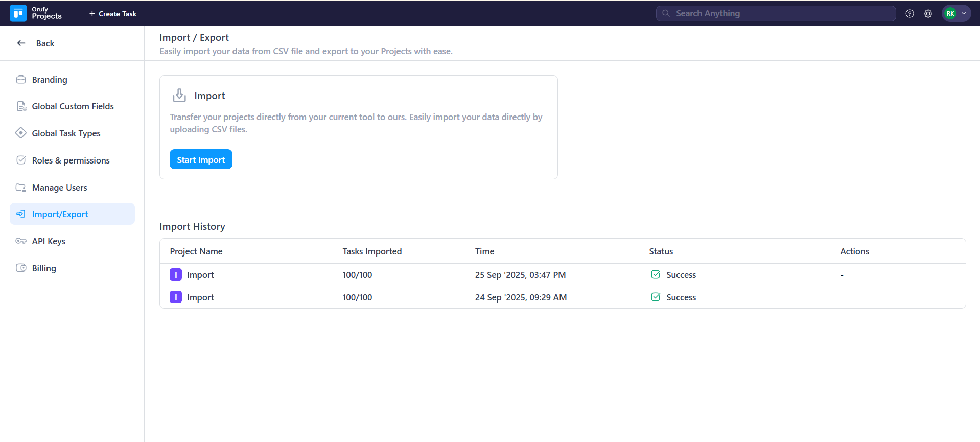980x442 pixels.
Task: Open settings via the gear icon
Action: click(x=928, y=14)
